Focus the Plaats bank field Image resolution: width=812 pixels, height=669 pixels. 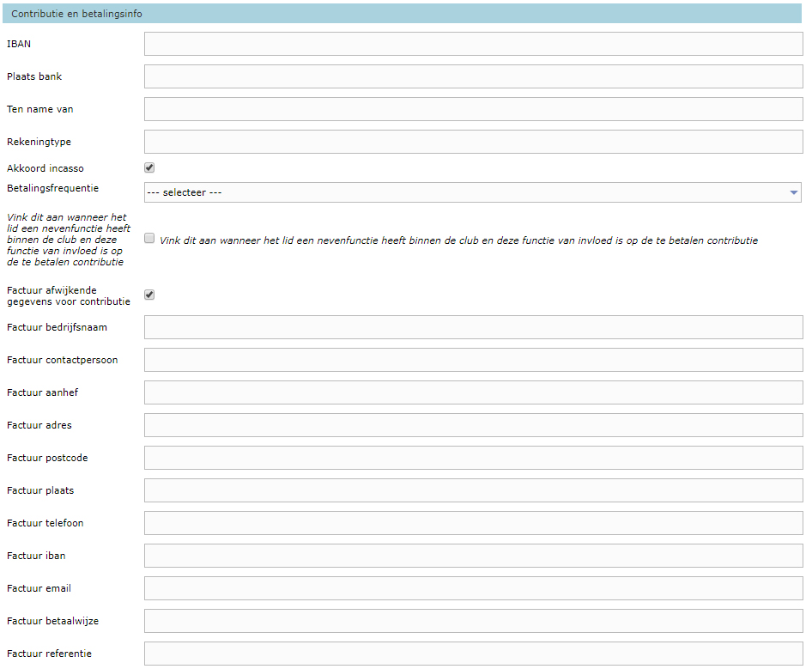pyautogui.click(x=473, y=76)
